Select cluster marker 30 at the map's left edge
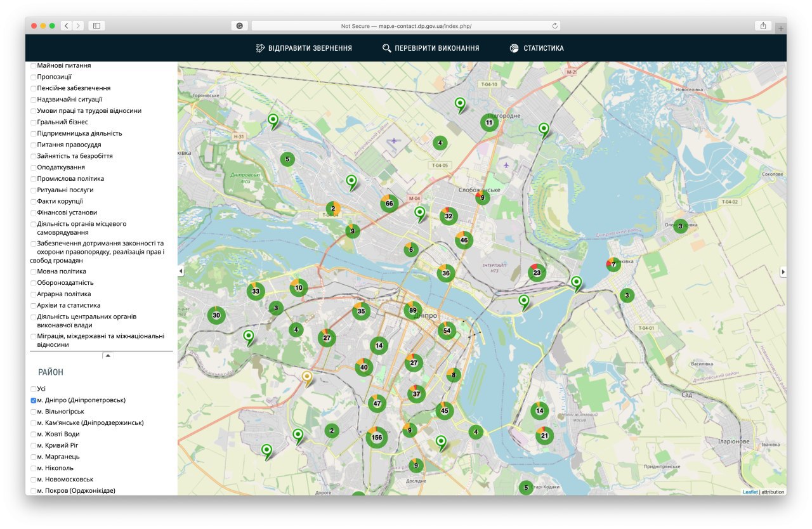812x529 pixels. pyautogui.click(x=216, y=315)
